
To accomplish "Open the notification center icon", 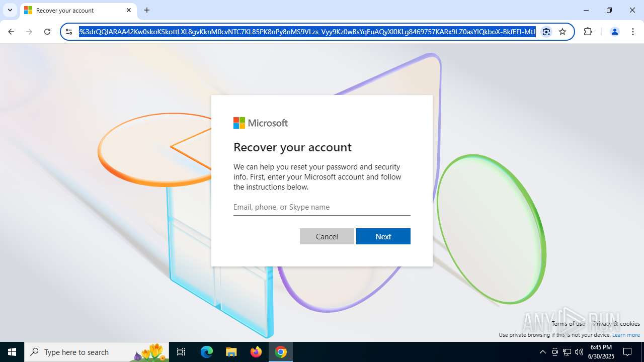I will (x=627, y=352).
